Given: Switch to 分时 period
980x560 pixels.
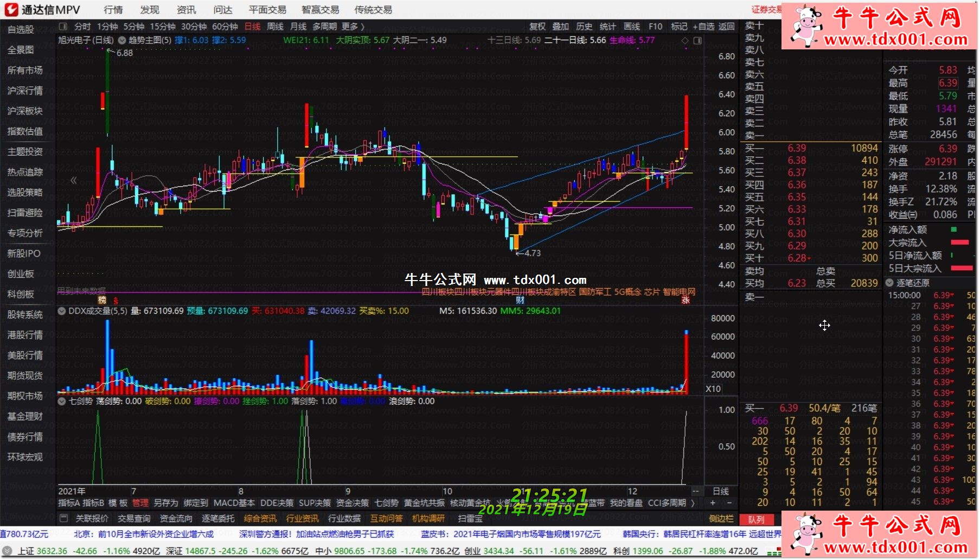Looking at the screenshot, I should tap(82, 26).
